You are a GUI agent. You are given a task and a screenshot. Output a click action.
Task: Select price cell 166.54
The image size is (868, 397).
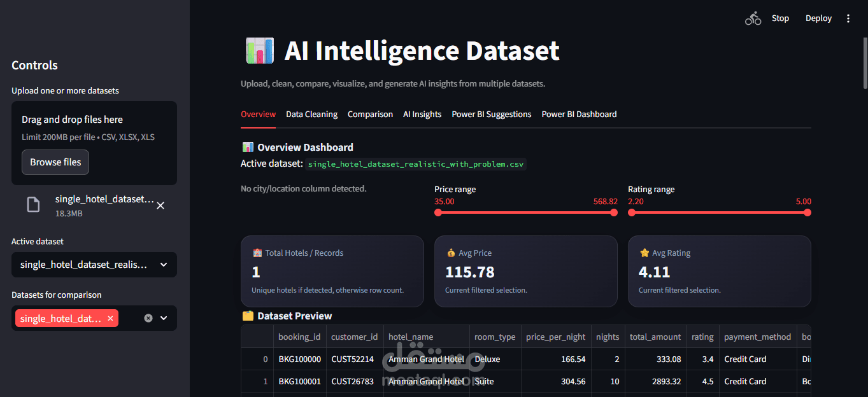click(x=555, y=359)
